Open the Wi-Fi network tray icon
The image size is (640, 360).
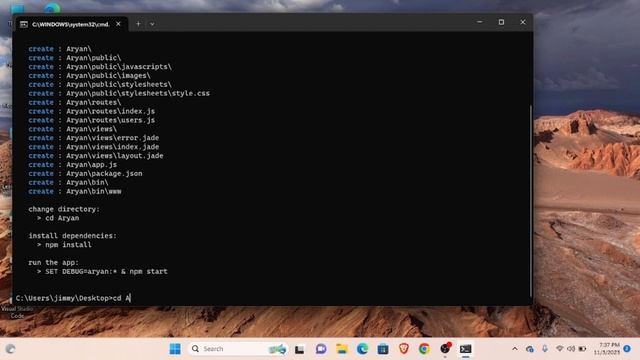point(560,349)
